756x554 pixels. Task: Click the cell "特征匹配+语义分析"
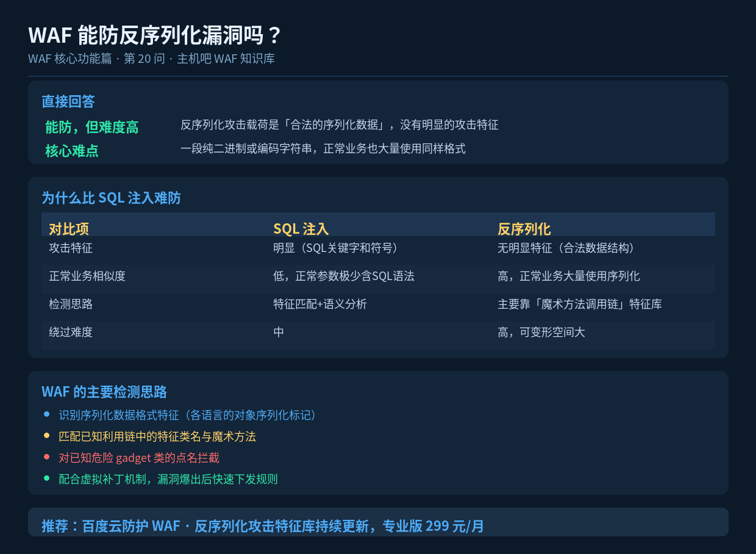point(320,304)
